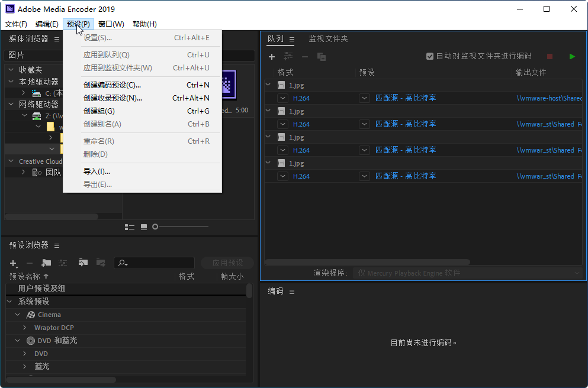Select the Media Encoder file thumbnail
Viewport: 588px width, 388px height.
click(229, 85)
